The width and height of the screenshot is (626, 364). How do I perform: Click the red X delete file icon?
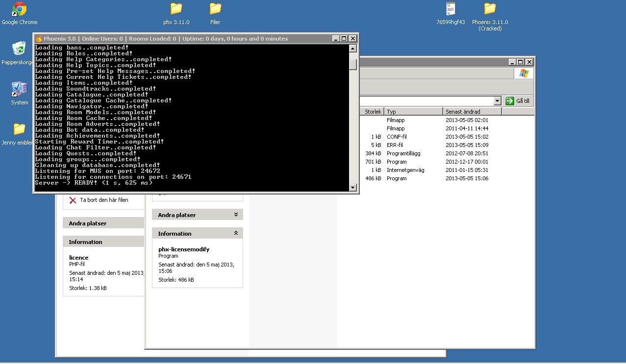pos(73,200)
